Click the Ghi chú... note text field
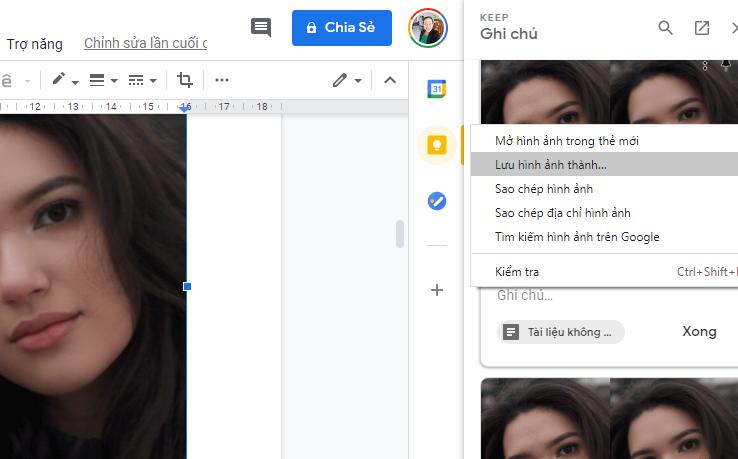This screenshot has width=738, height=459. coord(525,295)
